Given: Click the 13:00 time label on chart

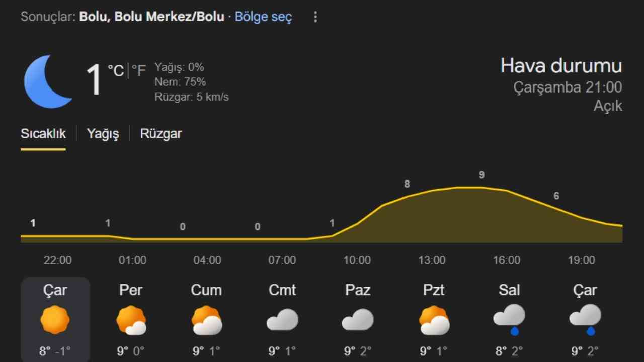Looking at the screenshot, I should [x=432, y=260].
